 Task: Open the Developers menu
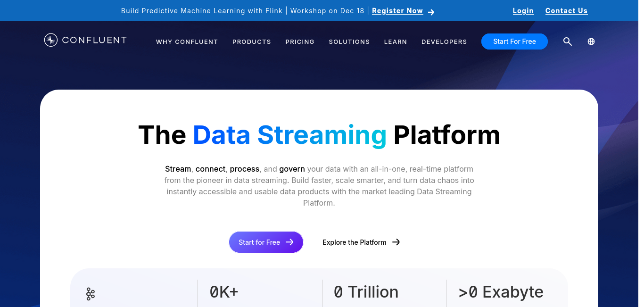[444, 41]
